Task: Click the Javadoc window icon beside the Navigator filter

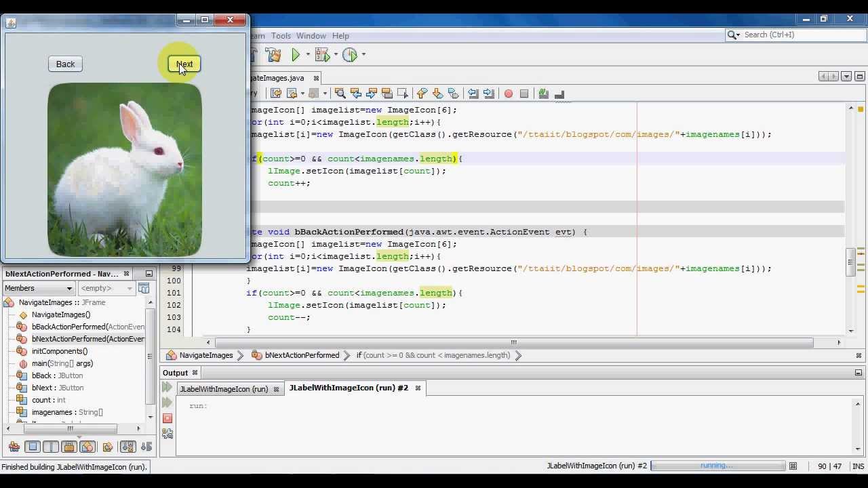Action: (144, 288)
